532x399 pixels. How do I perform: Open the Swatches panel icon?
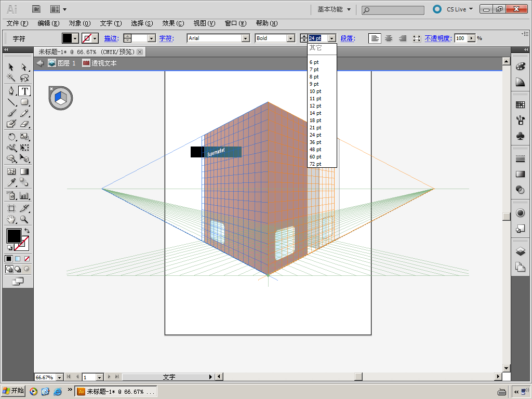coord(520,105)
